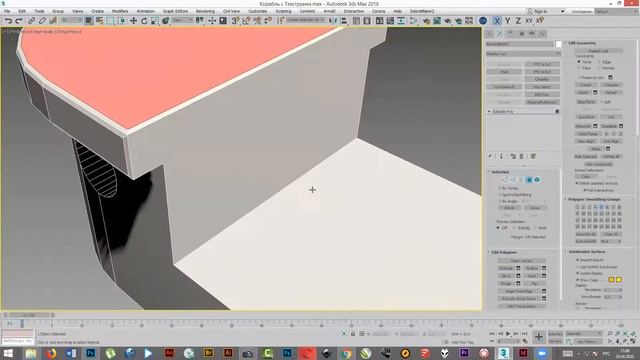Open the Customize menu
This screenshot has height=360, width=640.
point(258,11)
